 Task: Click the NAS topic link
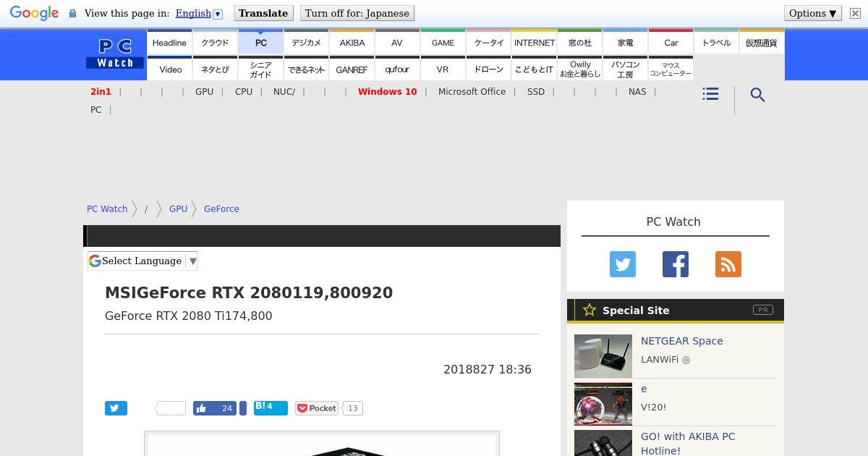coord(637,92)
